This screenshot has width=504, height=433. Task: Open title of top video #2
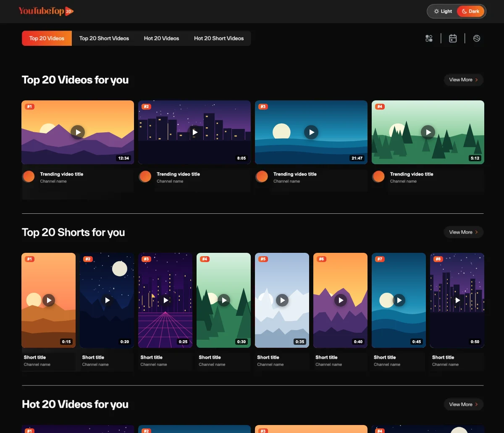click(x=178, y=174)
